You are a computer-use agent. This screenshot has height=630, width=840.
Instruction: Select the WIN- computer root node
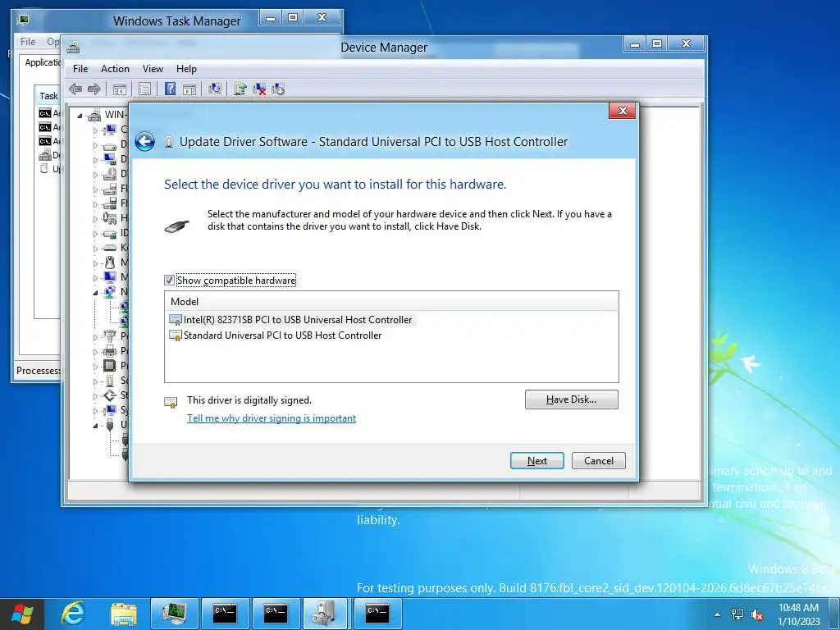click(115, 115)
